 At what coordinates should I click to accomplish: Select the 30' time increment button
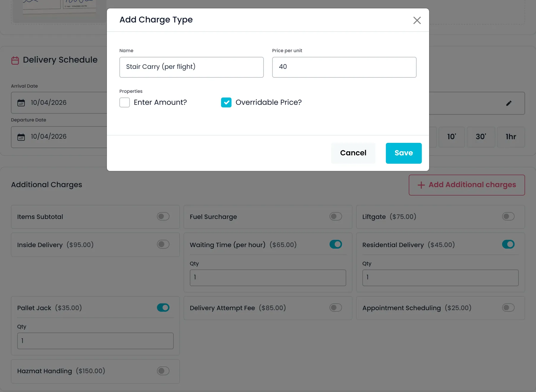point(481,137)
